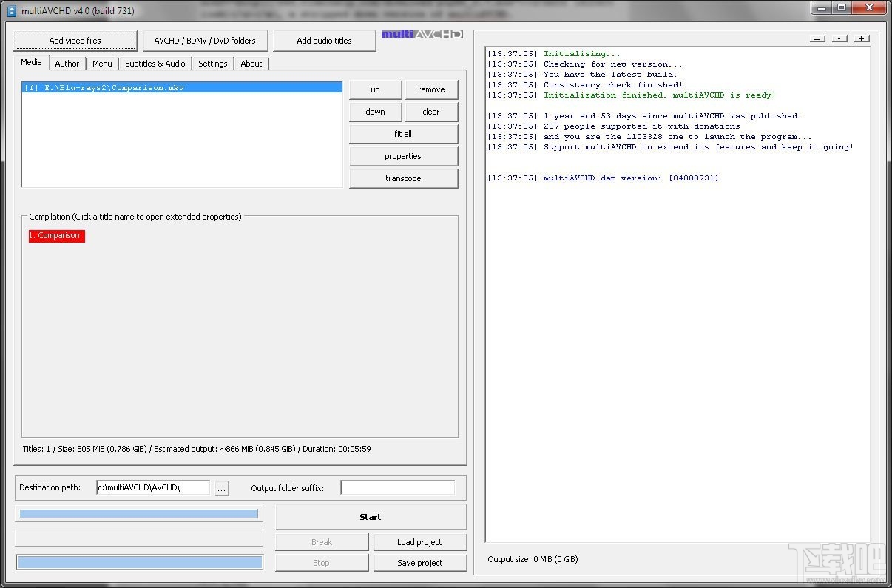The image size is (892, 588).
Task: Save the current project
Action: pyautogui.click(x=420, y=562)
